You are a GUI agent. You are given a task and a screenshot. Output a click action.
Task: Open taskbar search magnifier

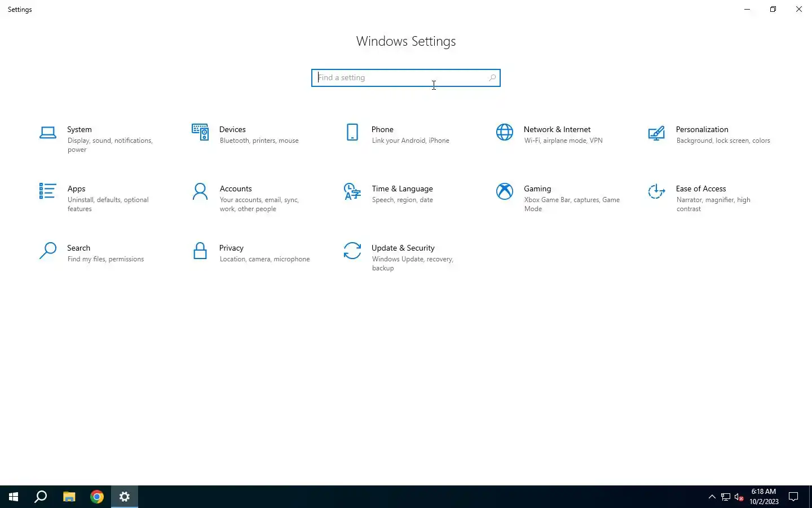coord(41,497)
